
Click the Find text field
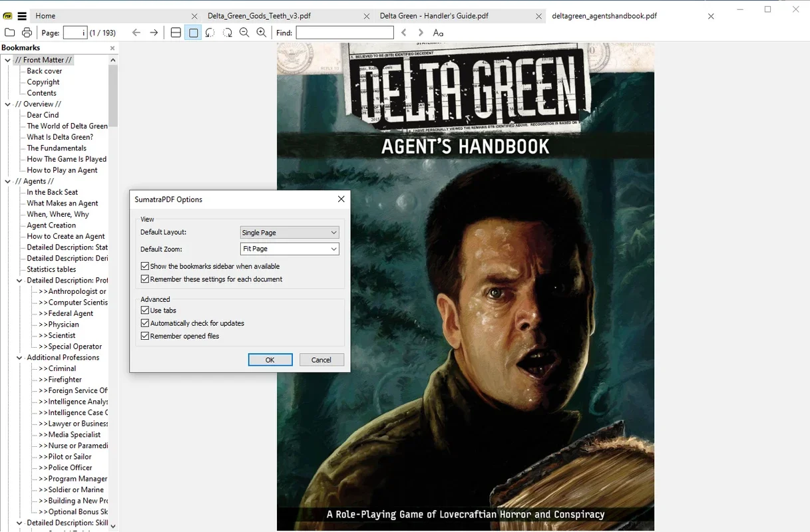click(345, 33)
